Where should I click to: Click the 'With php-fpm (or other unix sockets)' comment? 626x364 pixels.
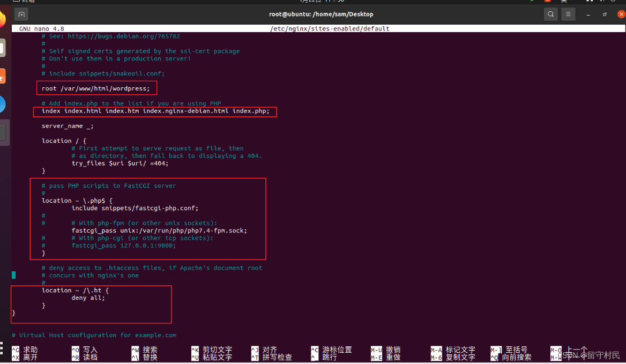tap(145, 223)
